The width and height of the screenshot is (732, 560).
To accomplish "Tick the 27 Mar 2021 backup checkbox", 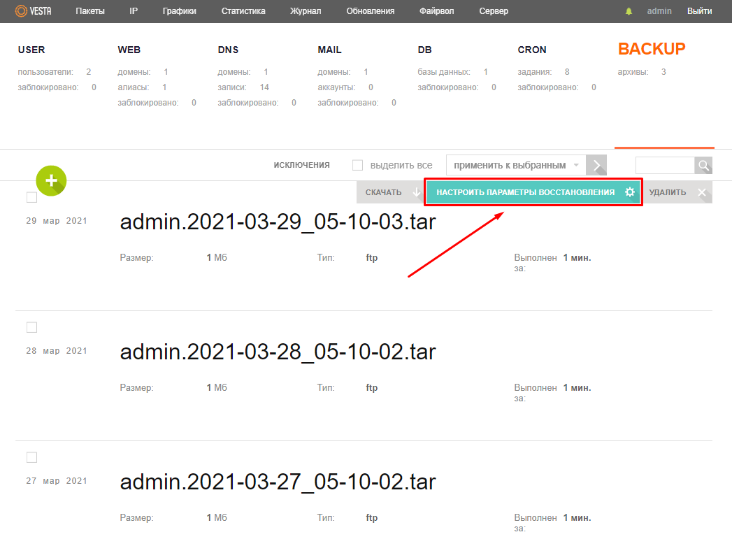I will tap(31, 457).
